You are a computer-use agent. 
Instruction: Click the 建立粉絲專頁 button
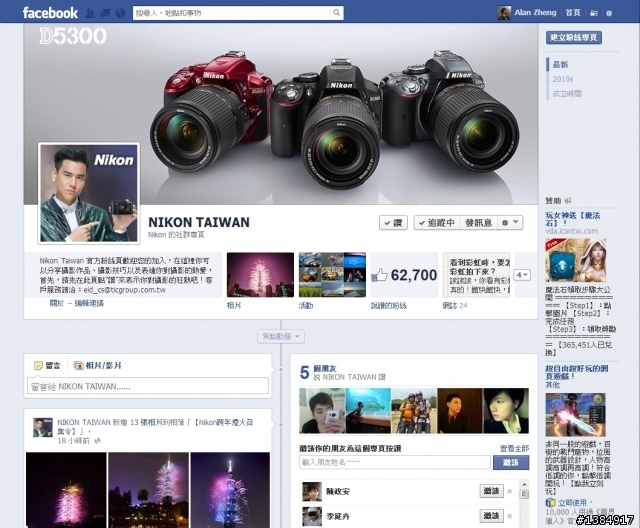(x=573, y=38)
